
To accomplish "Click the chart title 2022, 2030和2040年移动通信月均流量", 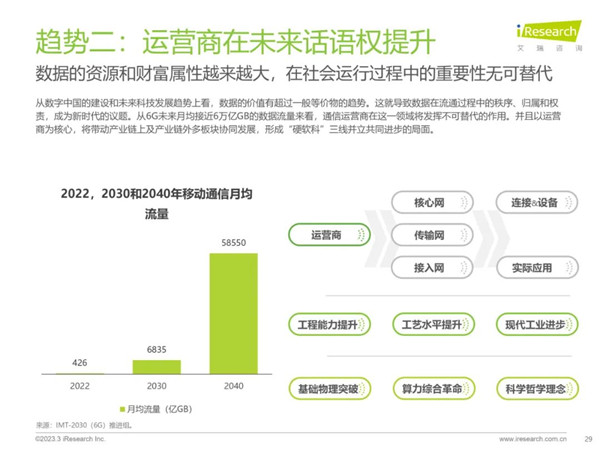I will pos(157,204).
